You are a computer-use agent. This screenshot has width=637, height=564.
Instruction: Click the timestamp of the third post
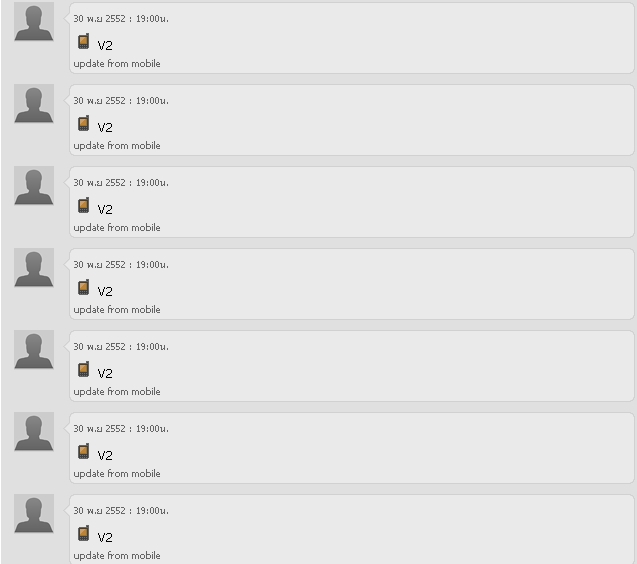point(121,183)
